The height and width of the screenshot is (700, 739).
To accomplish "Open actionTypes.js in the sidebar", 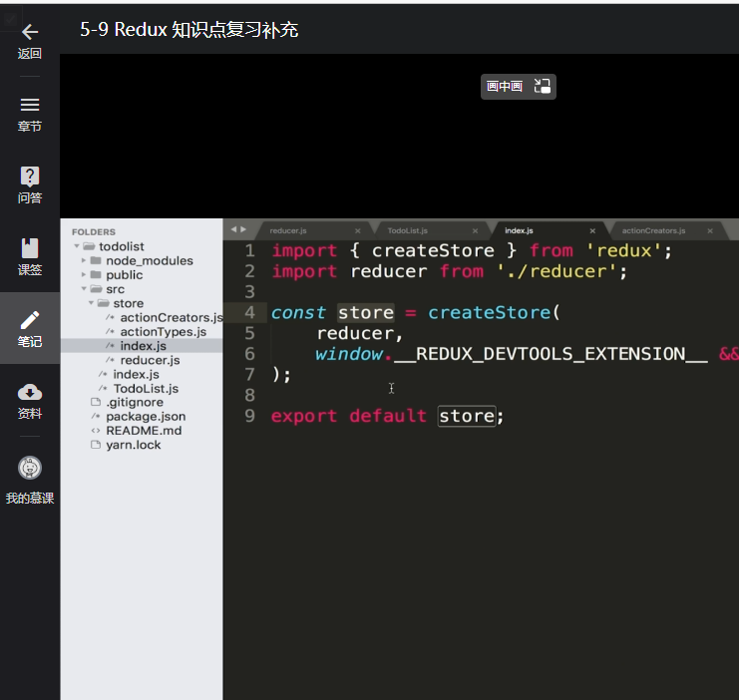I will click(164, 332).
